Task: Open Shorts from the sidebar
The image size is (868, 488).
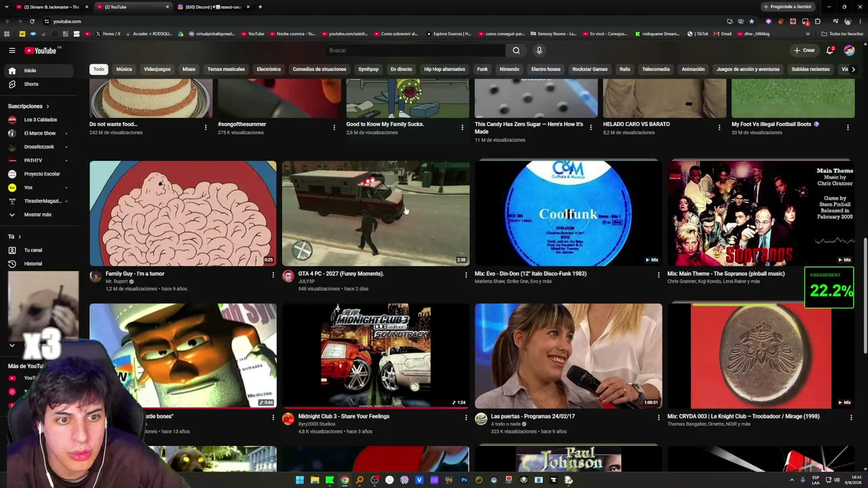Action: [x=38, y=84]
